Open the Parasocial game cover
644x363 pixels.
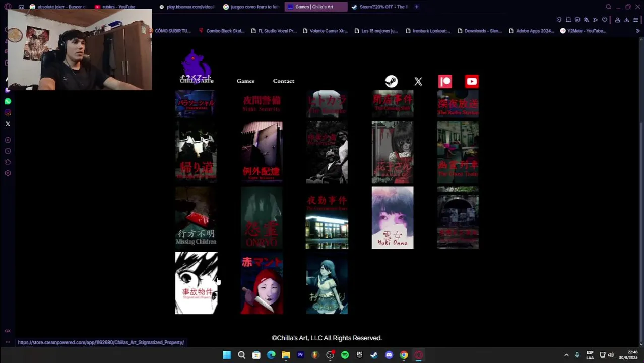(196, 104)
